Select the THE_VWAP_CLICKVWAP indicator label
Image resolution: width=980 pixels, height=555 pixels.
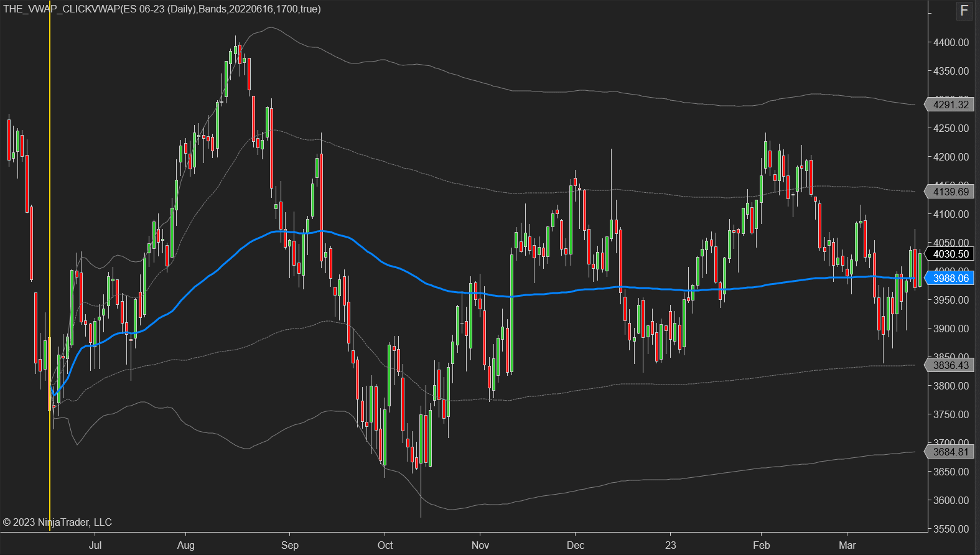tap(162, 9)
